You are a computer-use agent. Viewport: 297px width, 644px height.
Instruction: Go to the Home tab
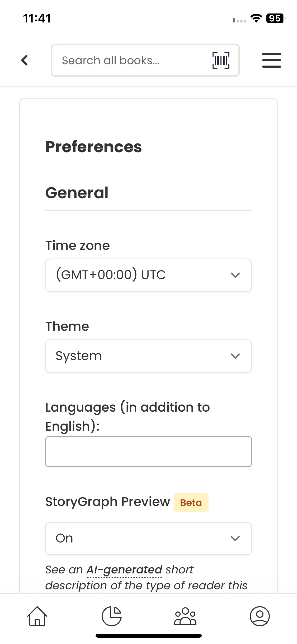click(x=37, y=616)
